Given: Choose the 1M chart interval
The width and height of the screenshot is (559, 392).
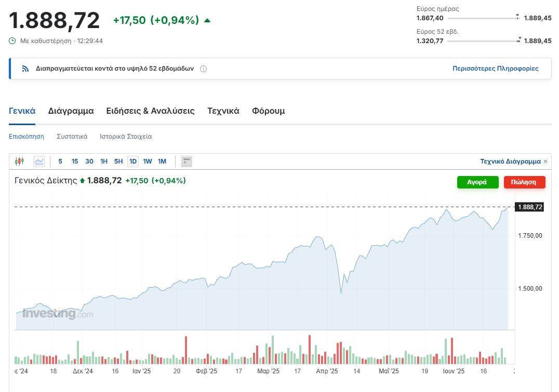Looking at the screenshot, I should click(x=162, y=161).
